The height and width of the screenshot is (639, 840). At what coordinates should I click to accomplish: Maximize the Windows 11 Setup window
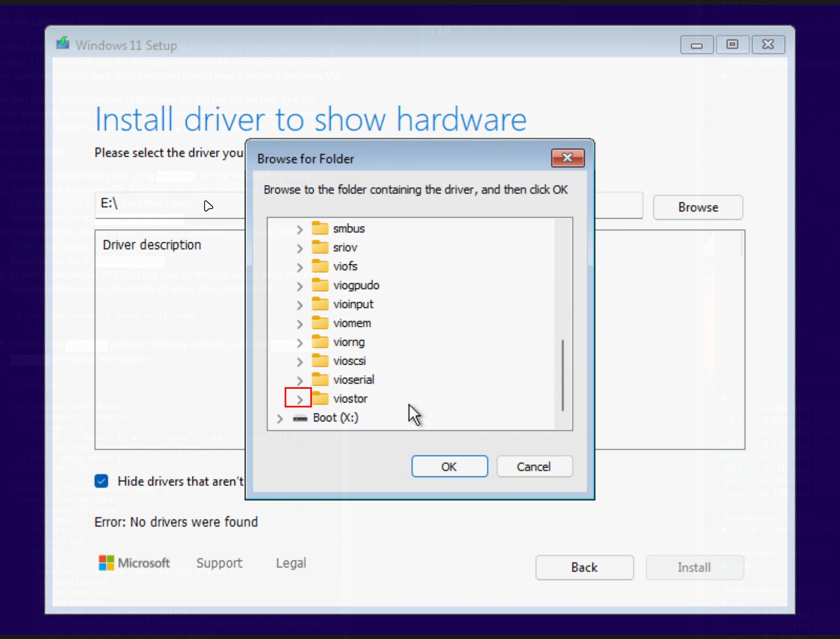coord(732,45)
